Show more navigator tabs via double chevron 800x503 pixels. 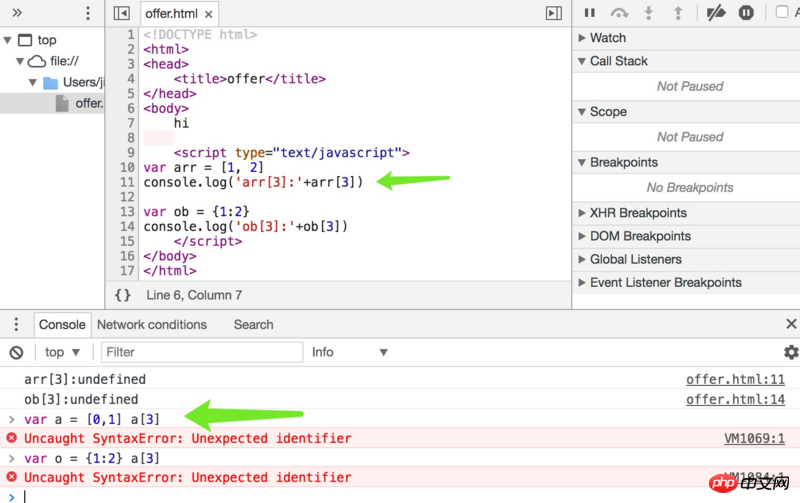click(17, 13)
